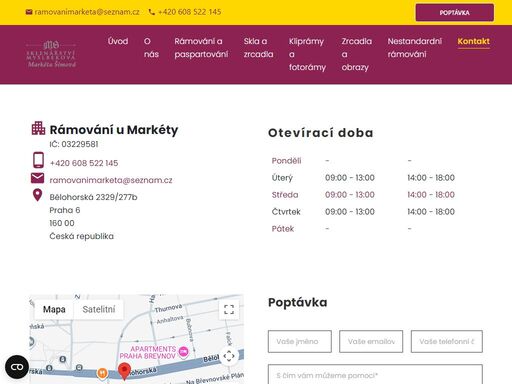
Task: Click the phone handset icon in the top bar
Action: pos(152,12)
